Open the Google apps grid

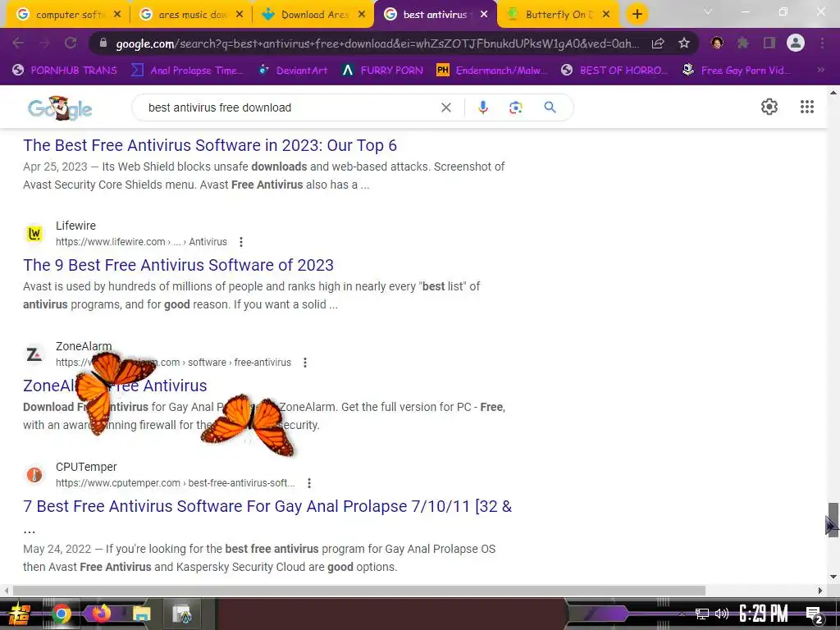pos(807,107)
